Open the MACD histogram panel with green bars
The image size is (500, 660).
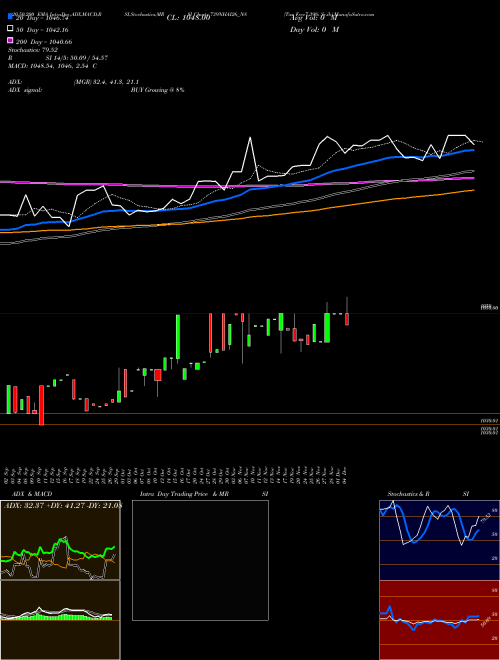[x=60, y=620]
